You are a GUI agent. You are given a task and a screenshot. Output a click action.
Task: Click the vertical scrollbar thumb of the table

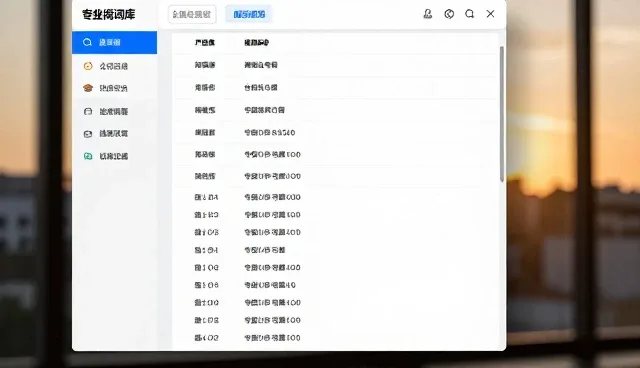(x=502, y=114)
